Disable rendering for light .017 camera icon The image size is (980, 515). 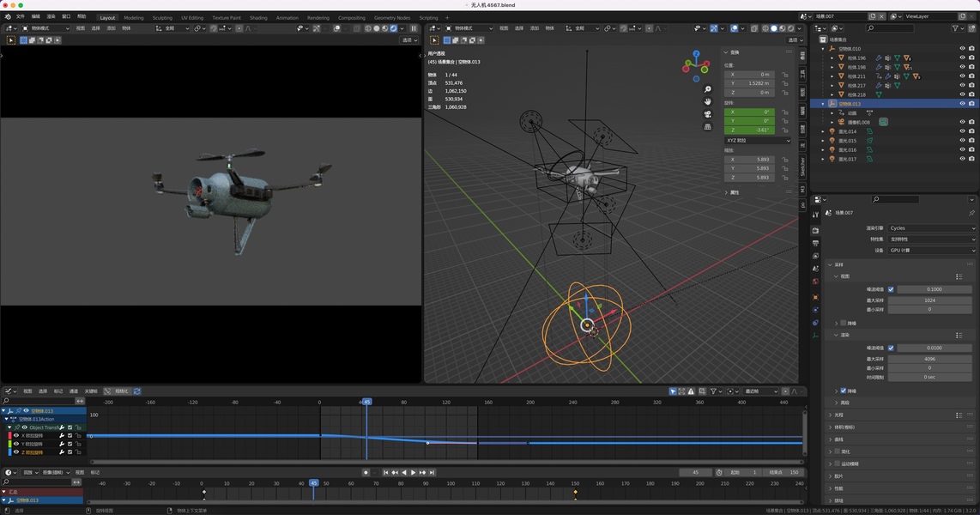point(971,159)
